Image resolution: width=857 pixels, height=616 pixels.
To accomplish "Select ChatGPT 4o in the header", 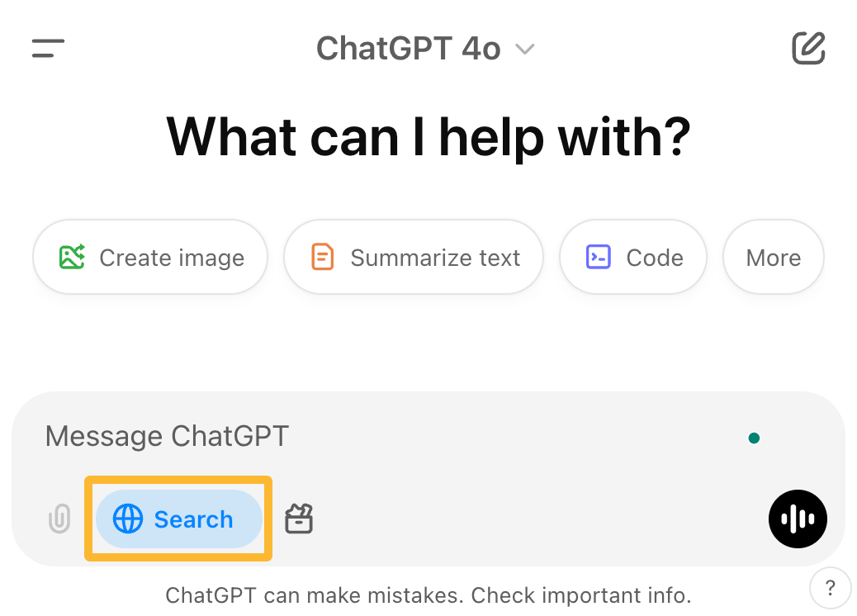I will 408,48.
